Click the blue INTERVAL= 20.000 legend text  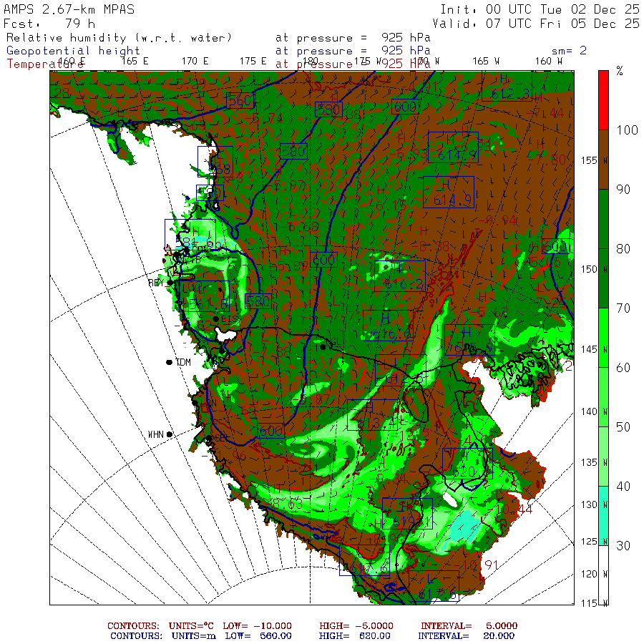click(x=466, y=636)
